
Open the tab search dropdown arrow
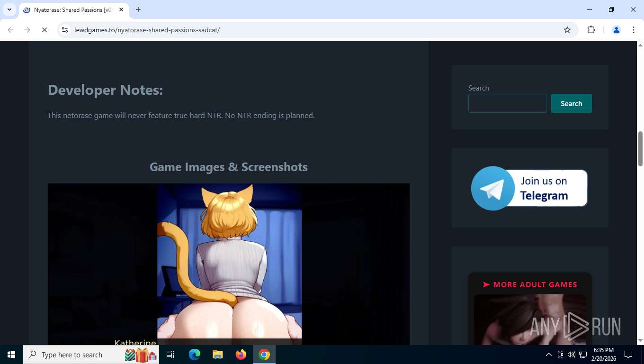[9, 9]
